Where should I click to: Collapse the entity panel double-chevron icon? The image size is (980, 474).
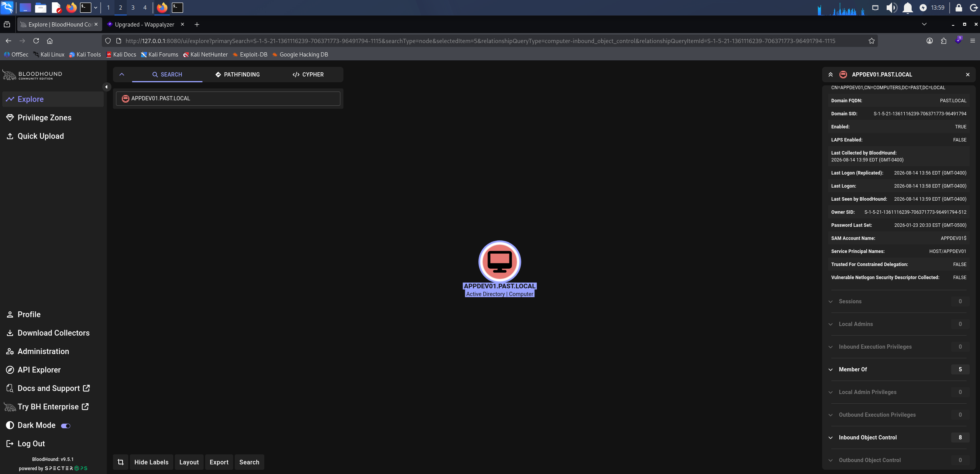pyautogui.click(x=831, y=75)
